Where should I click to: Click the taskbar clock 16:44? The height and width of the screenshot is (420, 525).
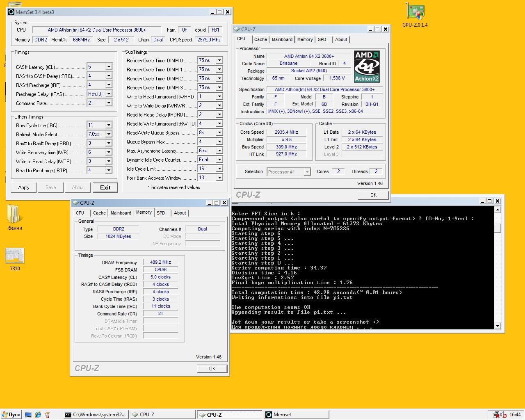pyautogui.click(x=515, y=415)
